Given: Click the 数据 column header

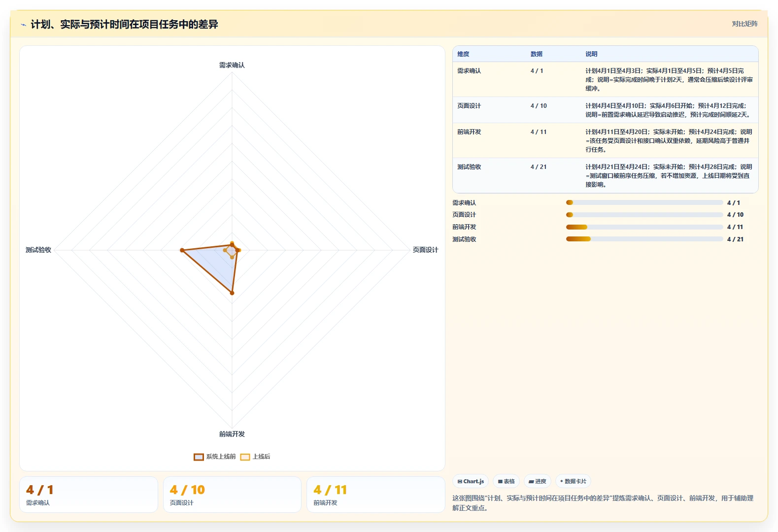Looking at the screenshot, I should pyautogui.click(x=537, y=54).
